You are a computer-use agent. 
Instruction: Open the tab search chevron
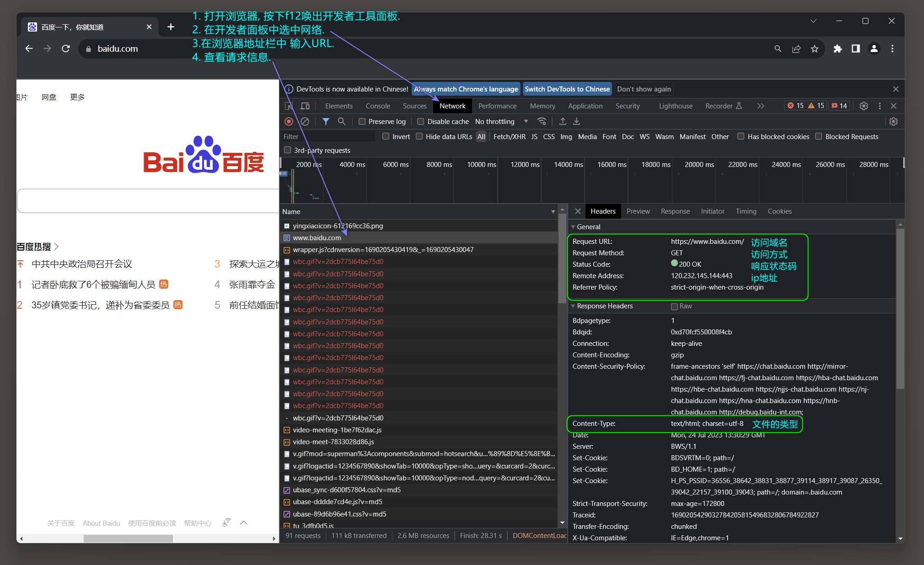tap(813, 21)
